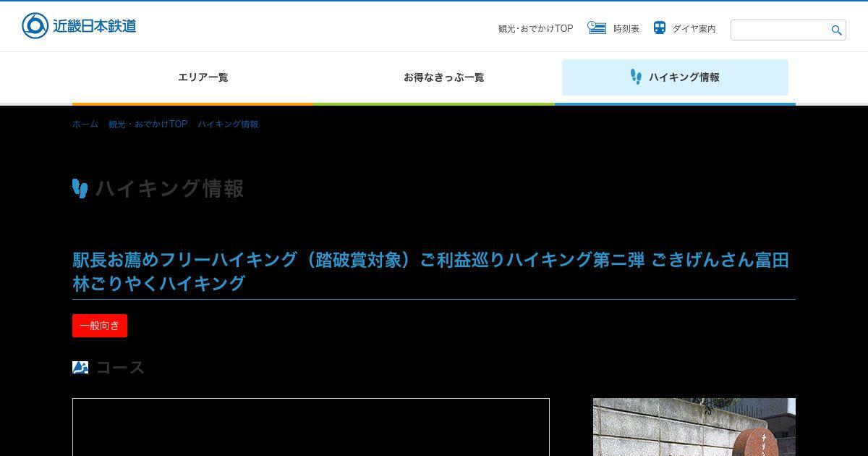Open the stone monument photo thumbnail
868x456 pixels.
(x=694, y=427)
